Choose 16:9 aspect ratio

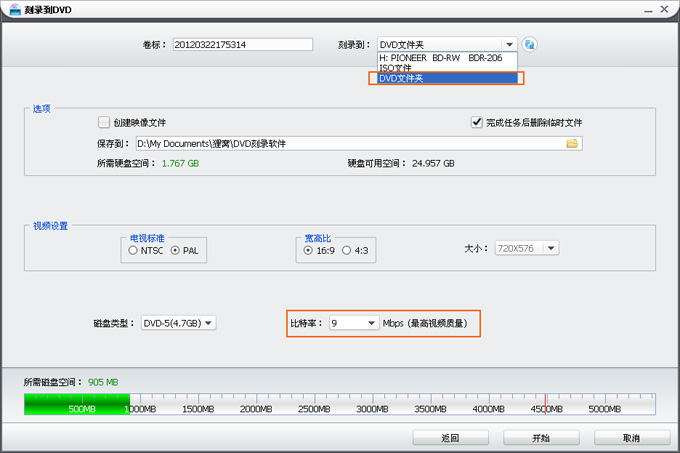point(308,251)
